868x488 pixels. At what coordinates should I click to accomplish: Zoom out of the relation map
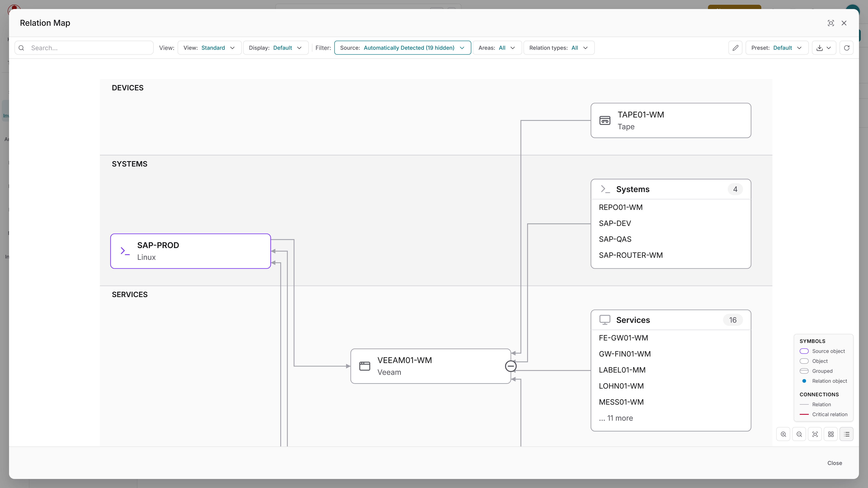click(799, 434)
